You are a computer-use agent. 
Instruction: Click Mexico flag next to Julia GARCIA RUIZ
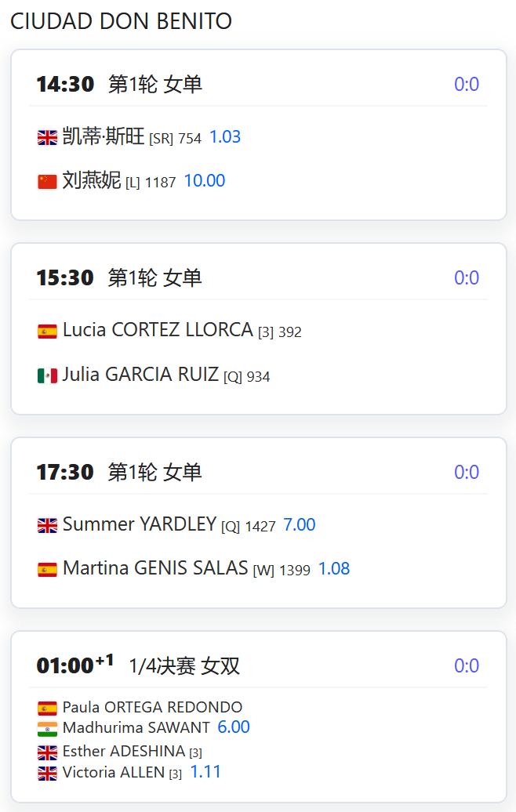47,375
